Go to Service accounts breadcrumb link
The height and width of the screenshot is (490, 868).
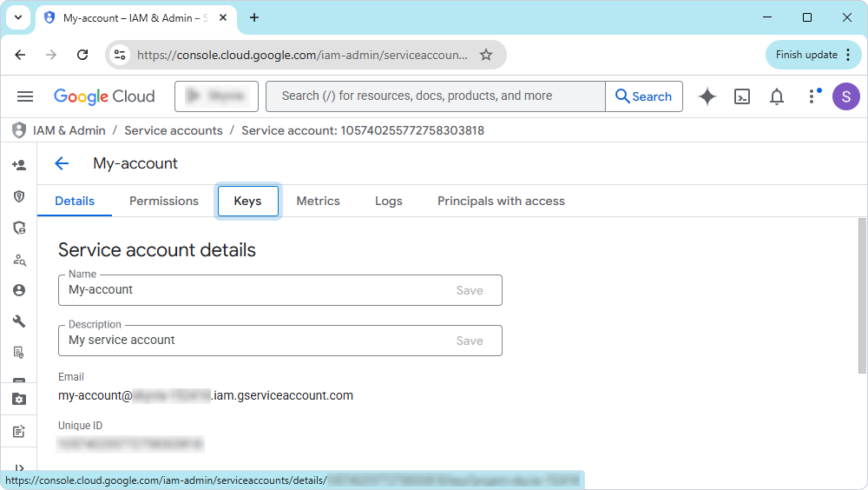click(174, 130)
